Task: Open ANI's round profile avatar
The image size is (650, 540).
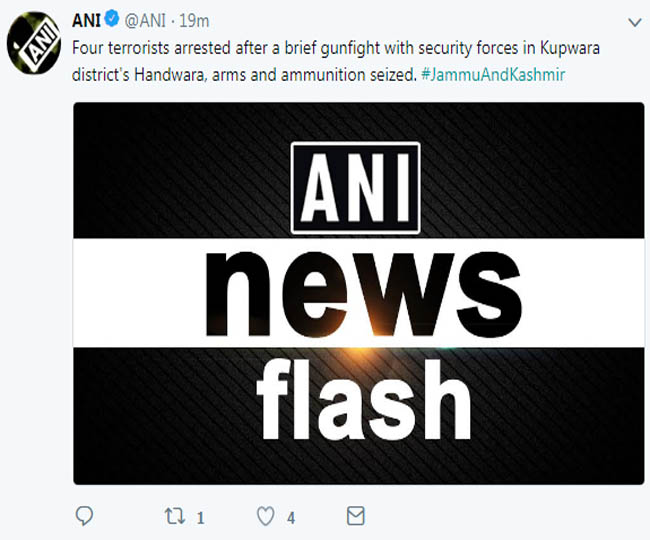Action: pyautogui.click(x=34, y=43)
